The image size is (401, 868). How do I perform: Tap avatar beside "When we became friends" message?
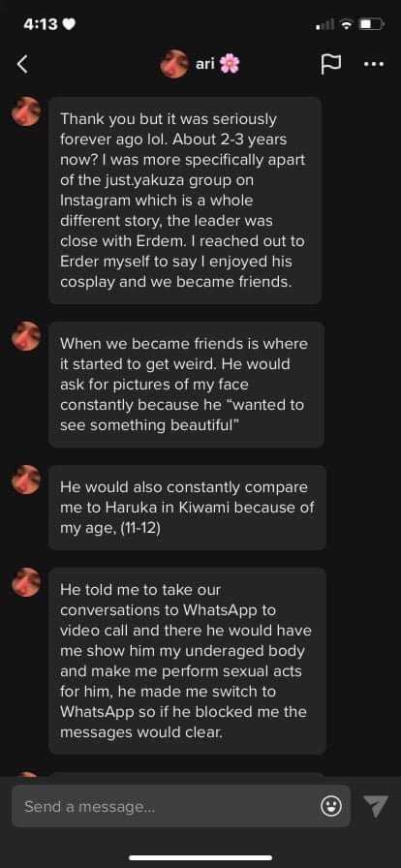coord(26,336)
